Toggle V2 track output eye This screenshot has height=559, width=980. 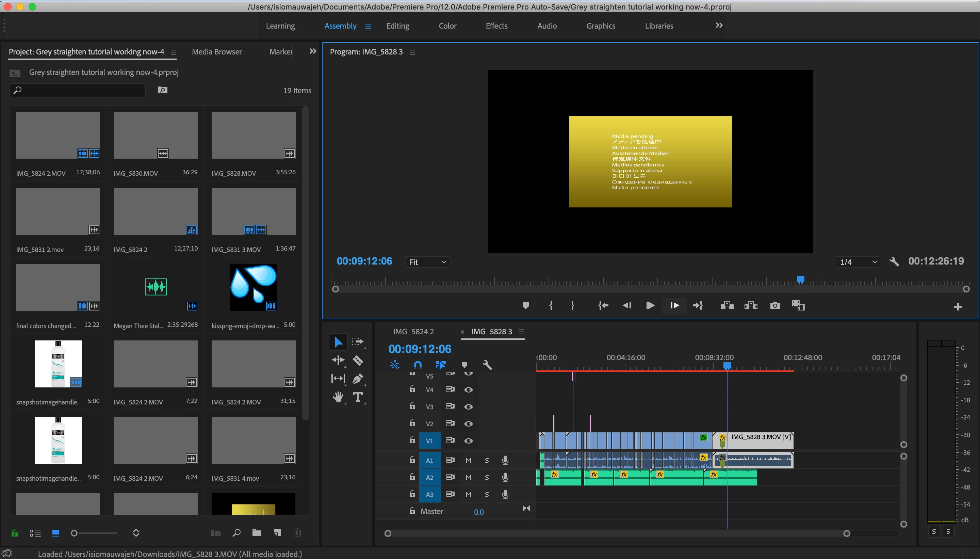469,424
